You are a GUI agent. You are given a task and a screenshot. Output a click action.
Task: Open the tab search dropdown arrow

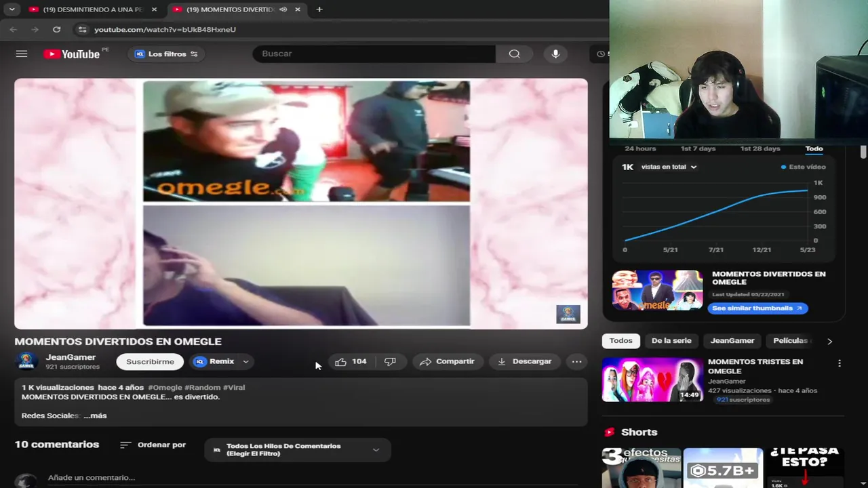(x=12, y=9)
